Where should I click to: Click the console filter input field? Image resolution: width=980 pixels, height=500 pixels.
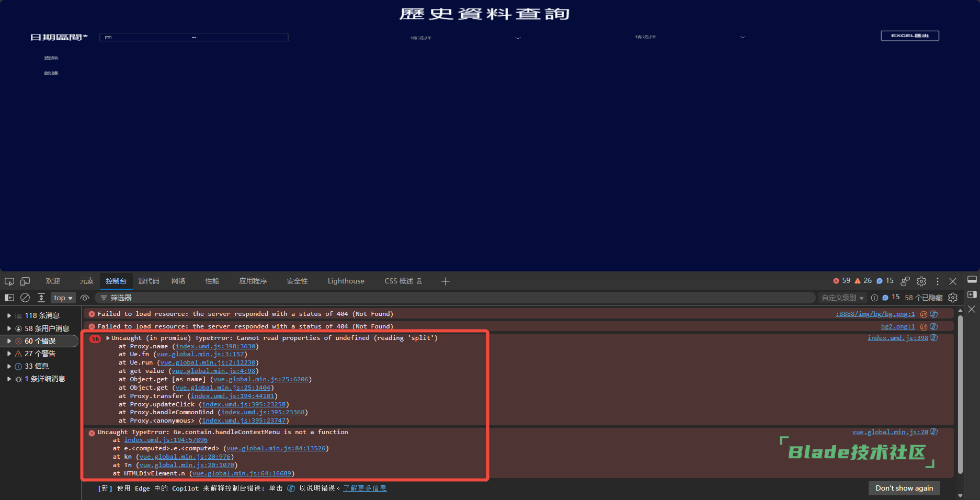point(455,298)
